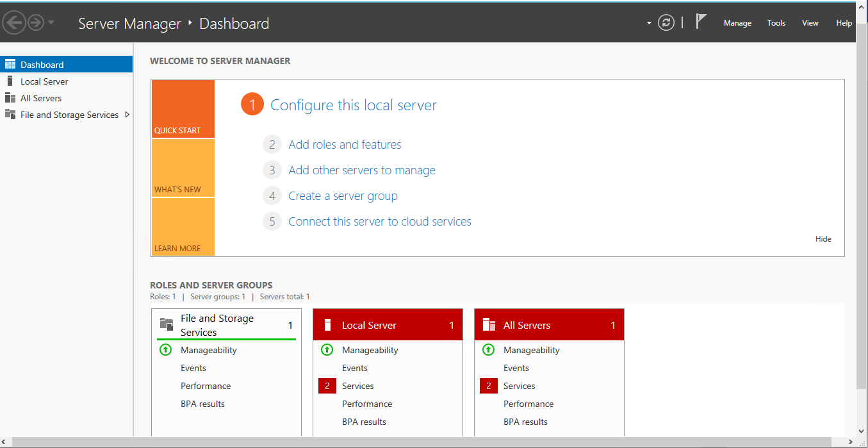Image resolution: width=868 pixels, height=448 pixels.
Task: Click the back navigation arrow icon
Action: pos(14,23)
